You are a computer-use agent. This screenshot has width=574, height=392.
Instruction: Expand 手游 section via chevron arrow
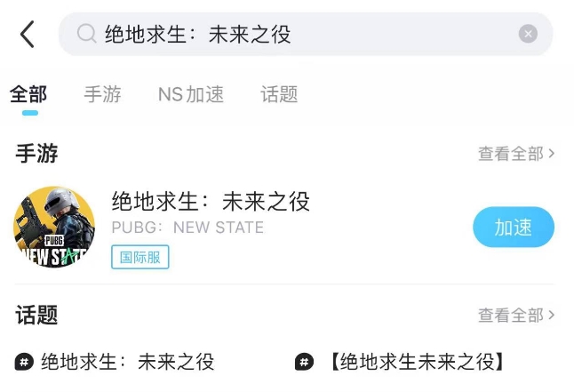(x=552, y=154)
